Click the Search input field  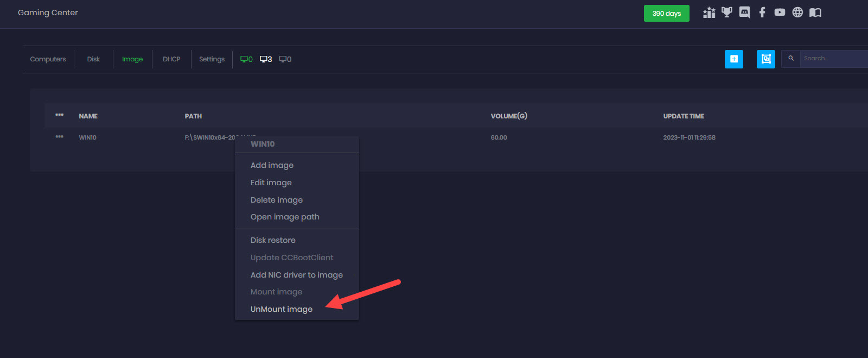pos(833,59)
